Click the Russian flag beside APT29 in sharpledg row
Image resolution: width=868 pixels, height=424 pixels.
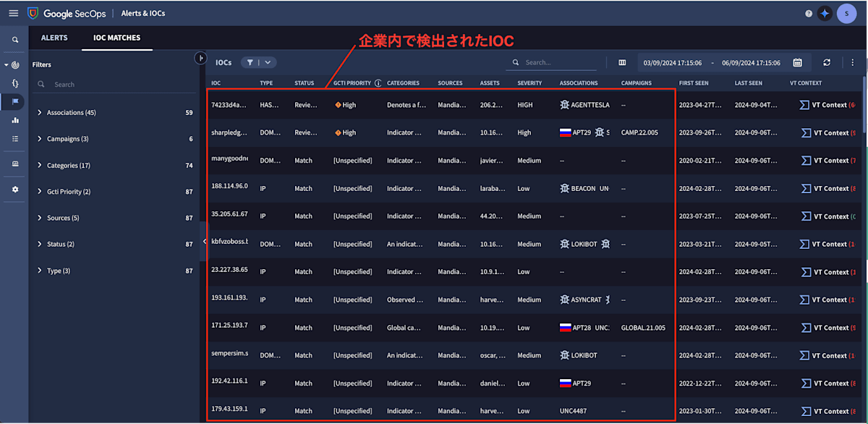click(565, 132)
